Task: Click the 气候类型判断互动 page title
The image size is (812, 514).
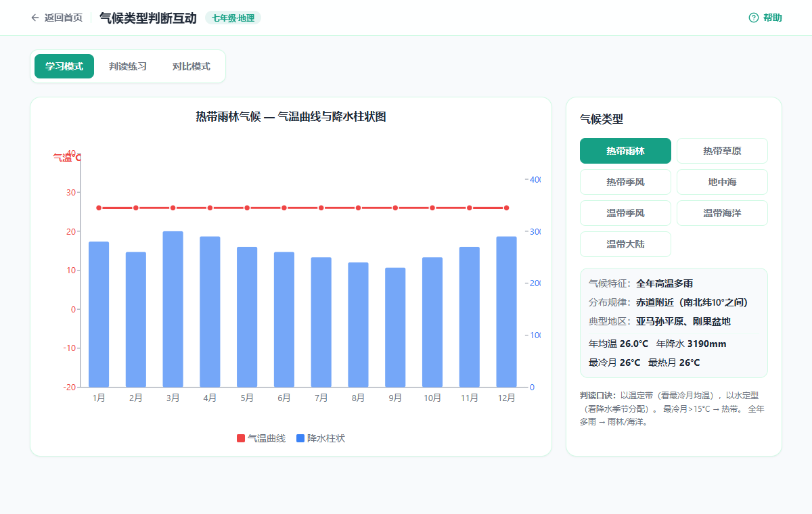Action: click(x=148, y=18)
